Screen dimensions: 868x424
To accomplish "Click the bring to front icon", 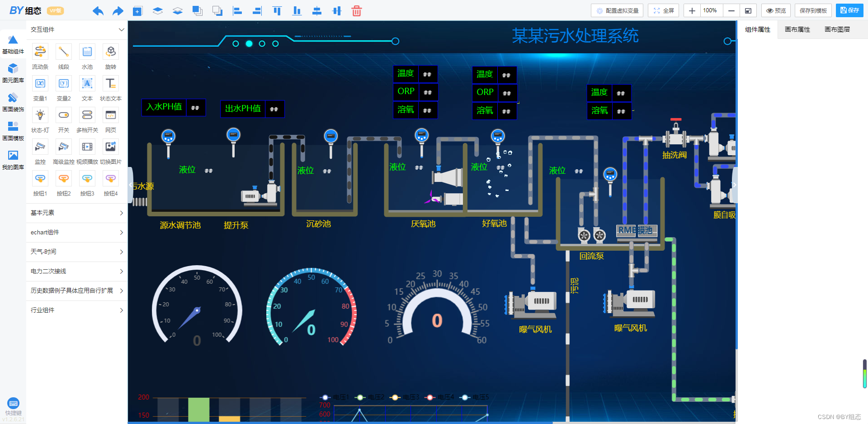I will click(x=198, y=11).
